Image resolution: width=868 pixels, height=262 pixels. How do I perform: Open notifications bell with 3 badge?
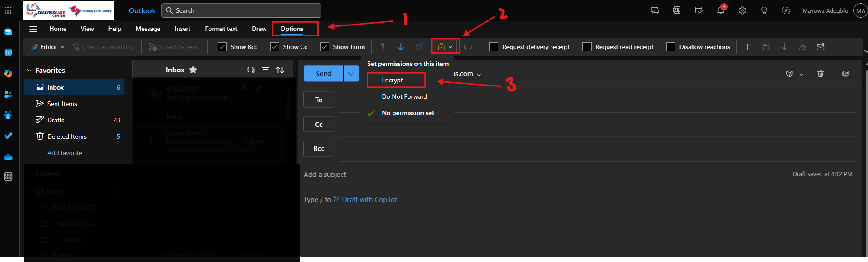click(x=720, y=10)
